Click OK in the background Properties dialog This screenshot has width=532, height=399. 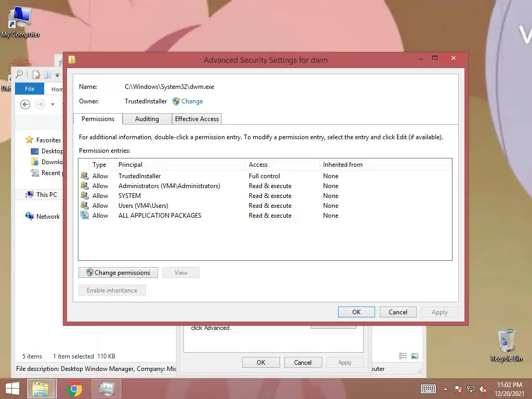pyautogui.click(x=261, y=362)
